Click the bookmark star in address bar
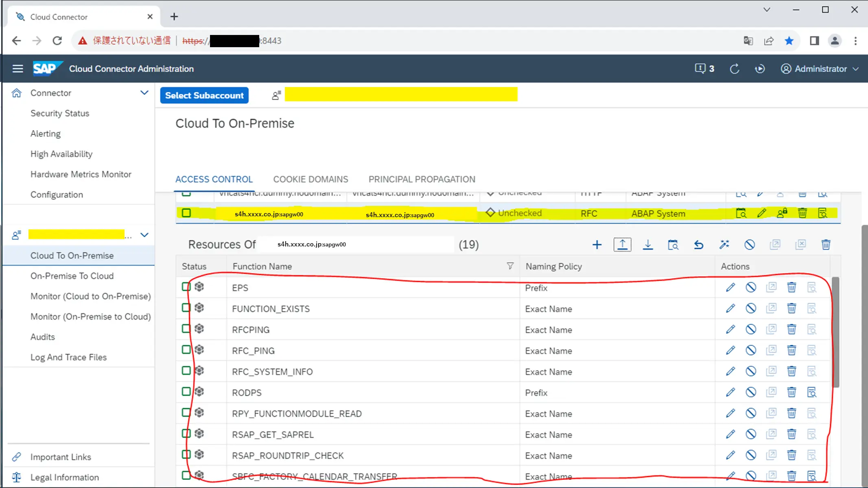Screen dimensions: 868x488 click(789, 41)
